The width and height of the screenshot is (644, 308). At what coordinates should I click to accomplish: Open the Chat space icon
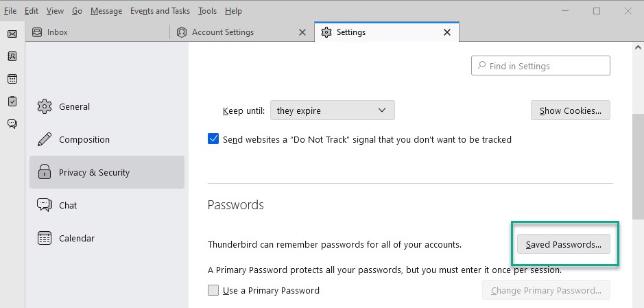[12, 124]
